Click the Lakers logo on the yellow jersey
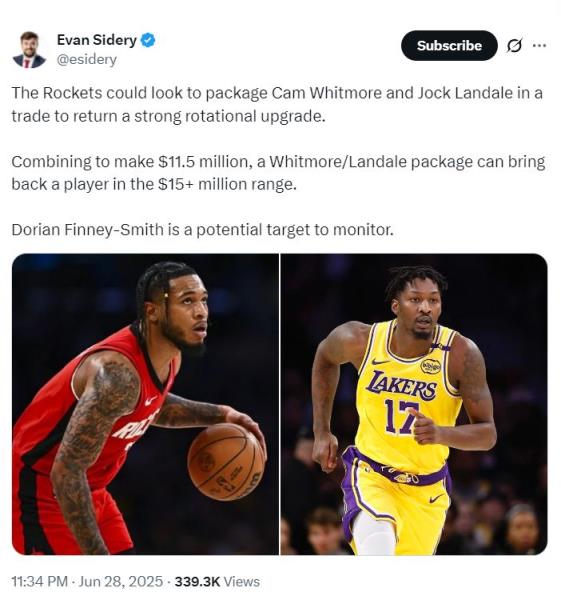The width and height of the screenshot is (561, 608). [402, 384]
